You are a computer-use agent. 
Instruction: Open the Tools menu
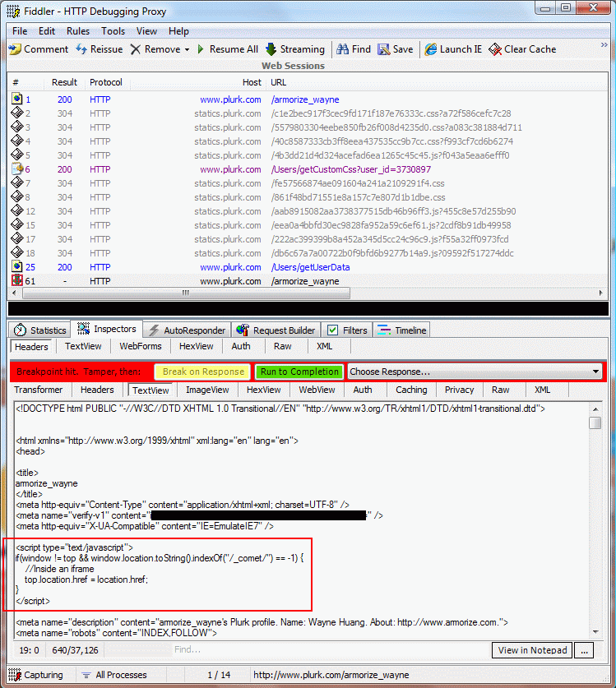pos(113,31)
